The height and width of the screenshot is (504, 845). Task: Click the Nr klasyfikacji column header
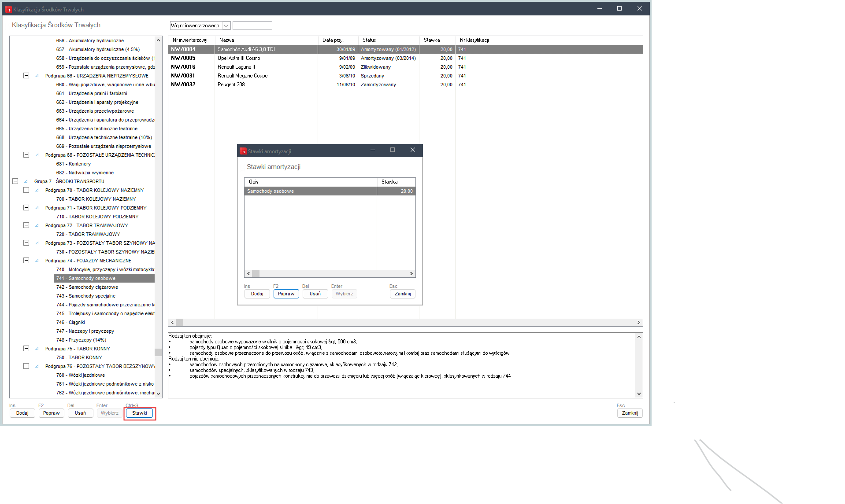(x=549, y=40)
